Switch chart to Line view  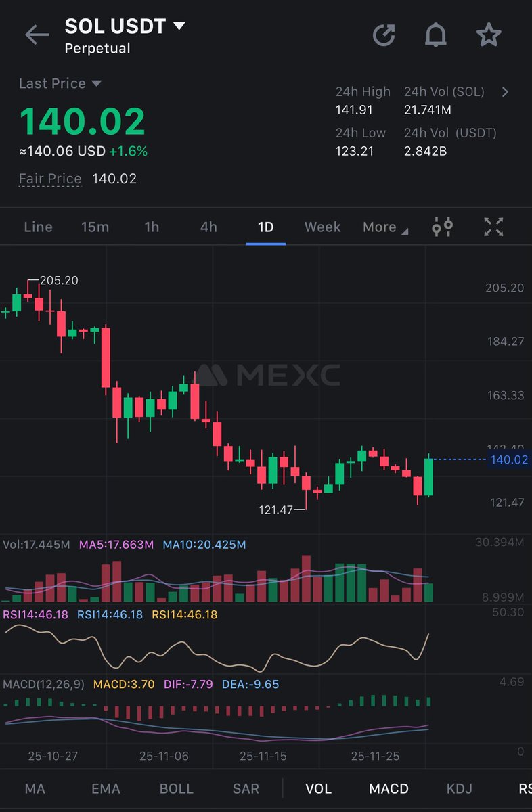(x=38, y=227)
